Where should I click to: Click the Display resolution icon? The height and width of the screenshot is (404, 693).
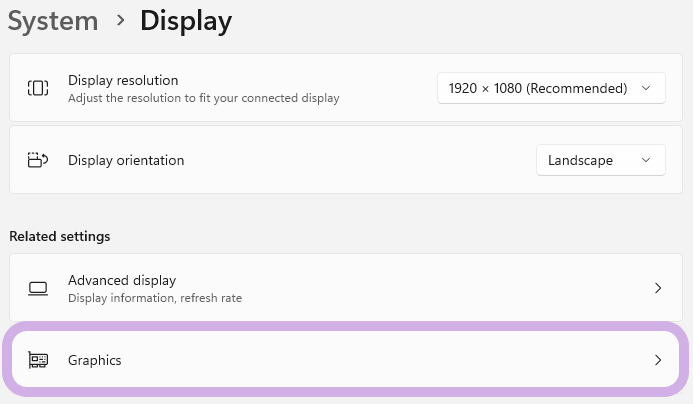[x=38, y=88]
